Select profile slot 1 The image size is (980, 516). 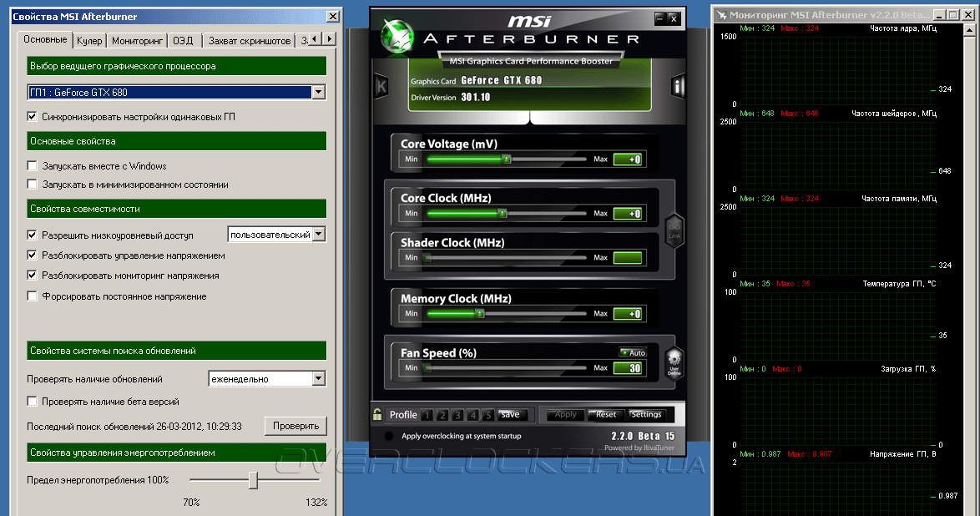427,415
